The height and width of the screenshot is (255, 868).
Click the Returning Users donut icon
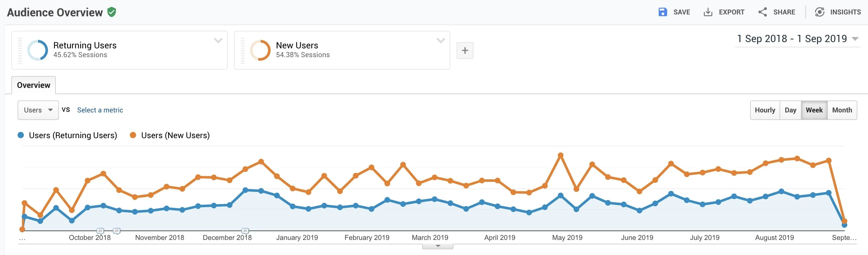click(37, 50)
